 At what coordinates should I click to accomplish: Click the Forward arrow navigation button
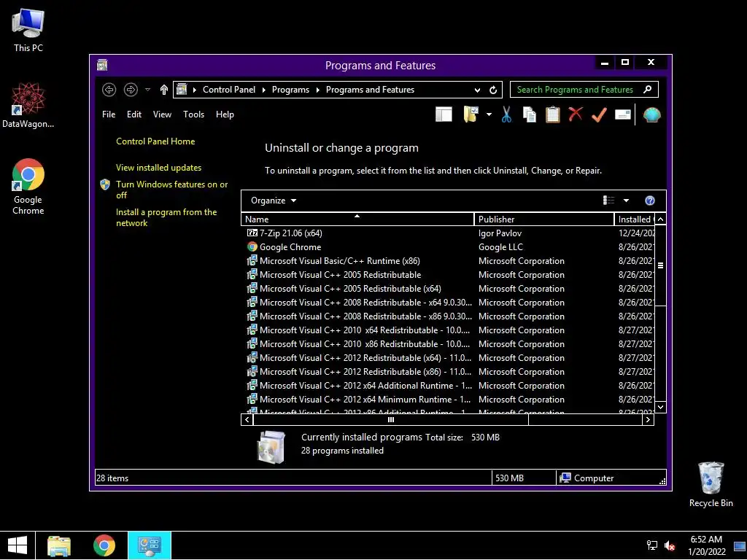click(x=131, y=90)
